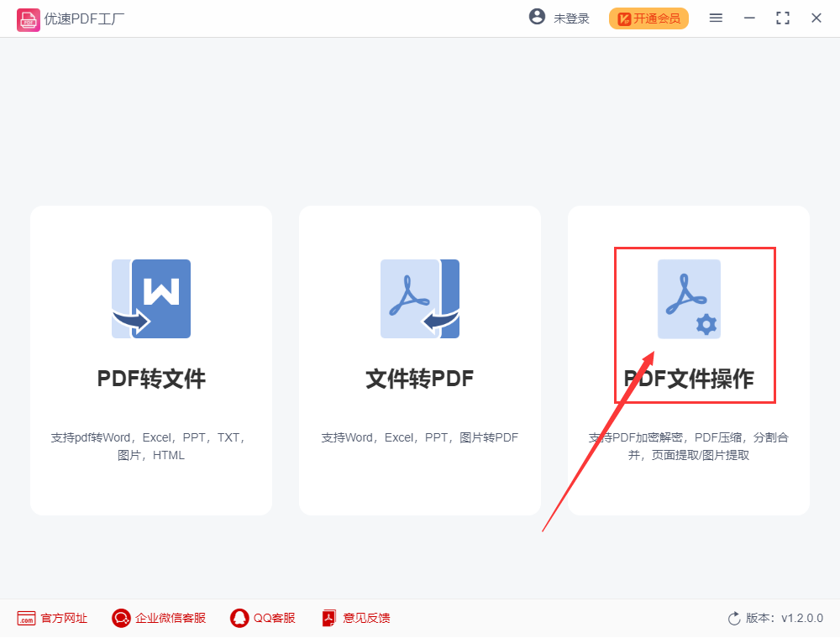This screenshot has height=638, width=840.
Task: Click the fullscreen toggle in the title bar
Action: coord(783,17)
